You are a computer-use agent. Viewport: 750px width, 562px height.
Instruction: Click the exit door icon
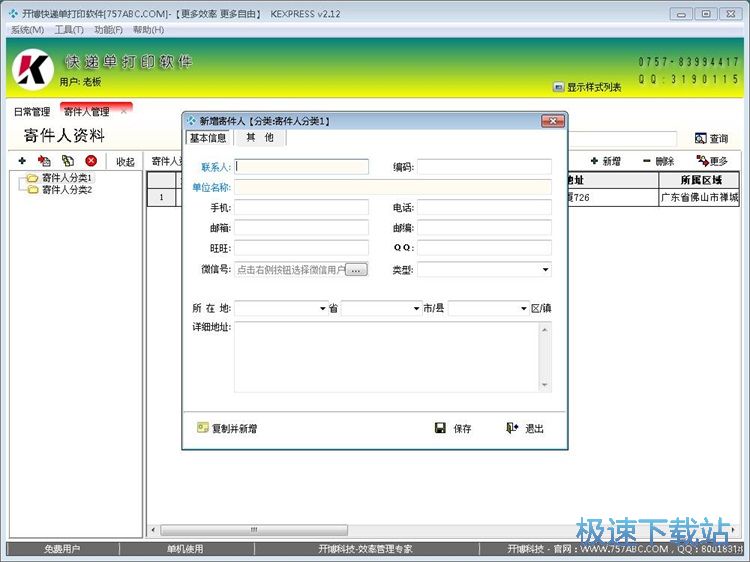(512, 428)
